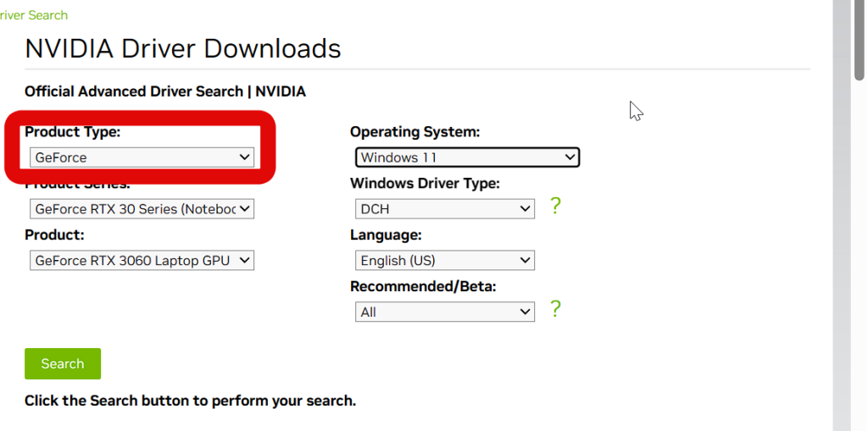
Task: Follow the Driver Search breadcrumb link
Action: [34, 15]
